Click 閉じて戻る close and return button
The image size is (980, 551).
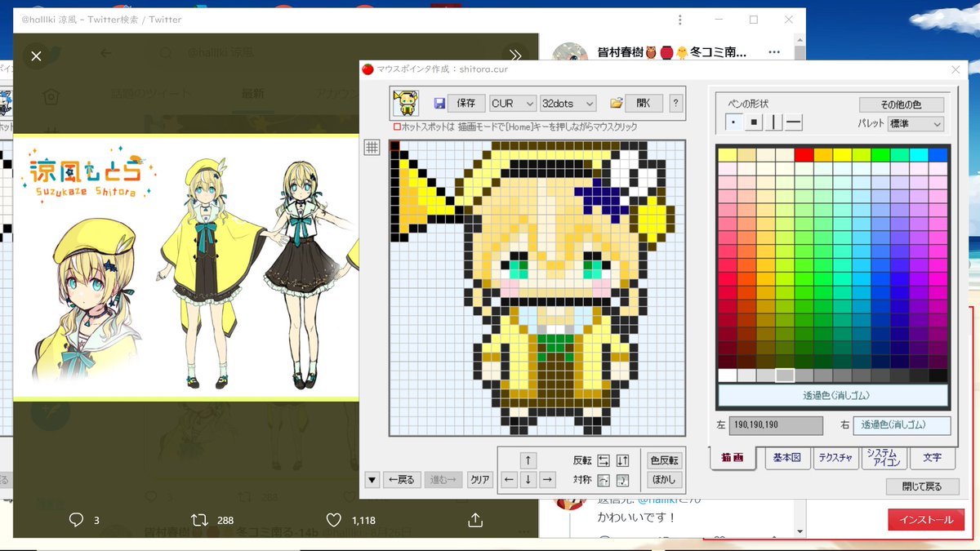pyautogui.click(x=922, y=487)
